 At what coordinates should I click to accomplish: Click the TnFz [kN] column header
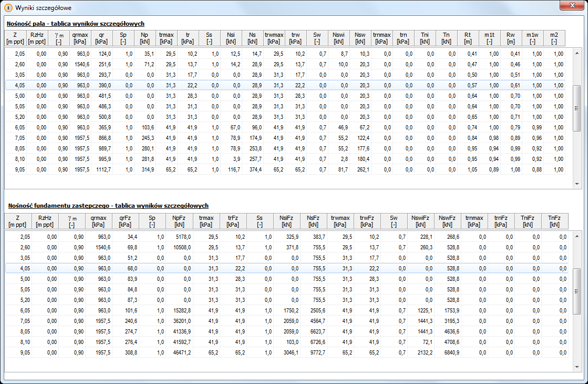(554, 221)
